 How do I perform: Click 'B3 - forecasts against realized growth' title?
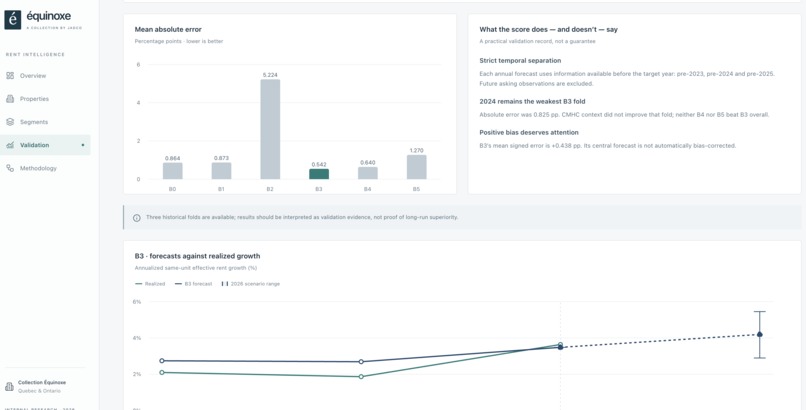coord(197,256)
